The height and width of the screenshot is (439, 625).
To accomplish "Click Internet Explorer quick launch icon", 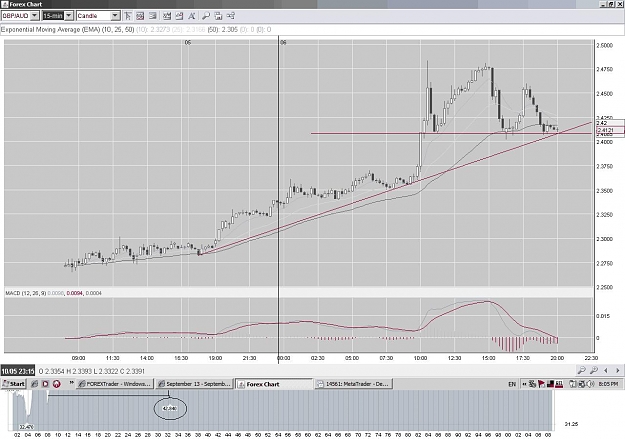I will pos(35,384).
